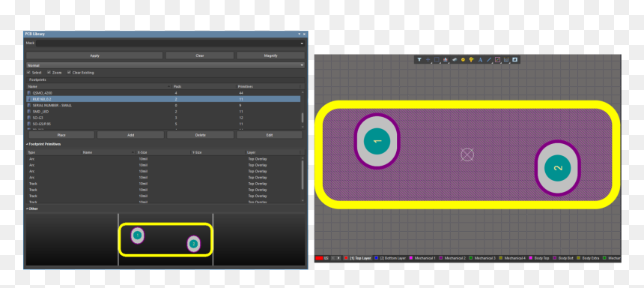Click the Apply button
The width and height of the screenshot is (644, 288).
tap(94, 55)
